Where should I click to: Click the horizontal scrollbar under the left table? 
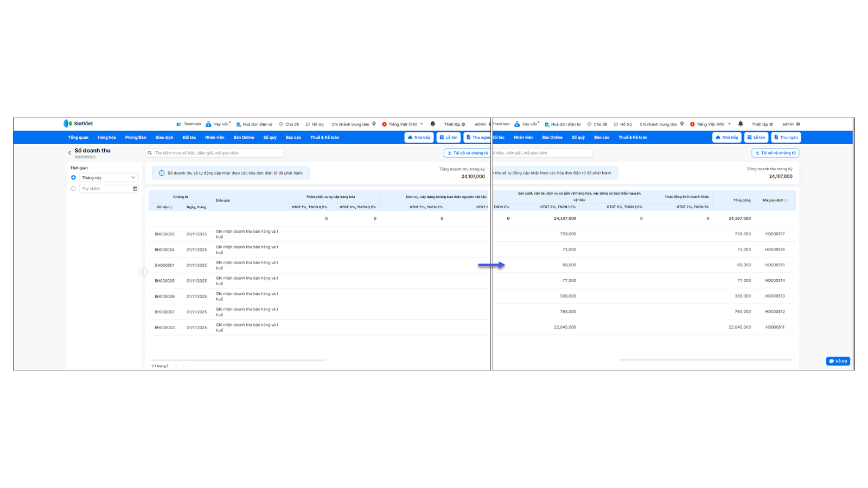pos(238,360)
